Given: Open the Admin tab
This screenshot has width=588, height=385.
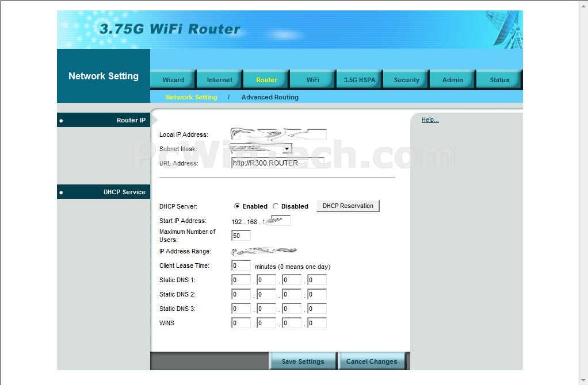Looking at the screenshot, I should [x=453, y=80].
